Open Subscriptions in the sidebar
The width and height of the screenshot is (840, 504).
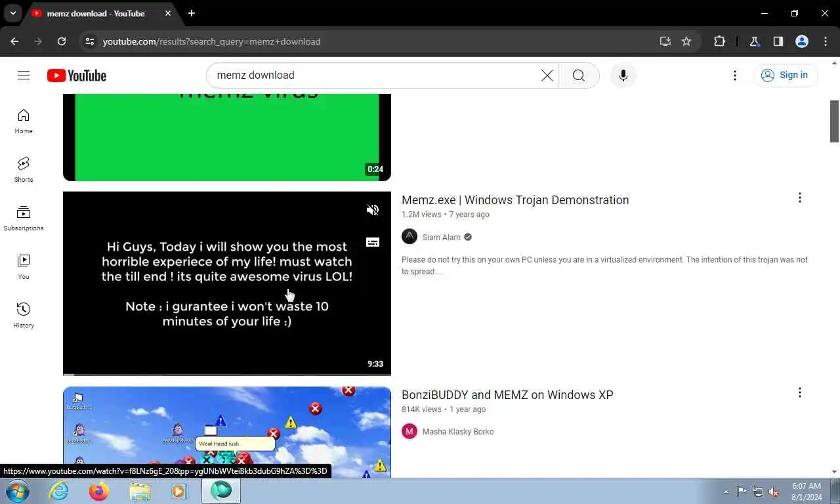(24, 219)
